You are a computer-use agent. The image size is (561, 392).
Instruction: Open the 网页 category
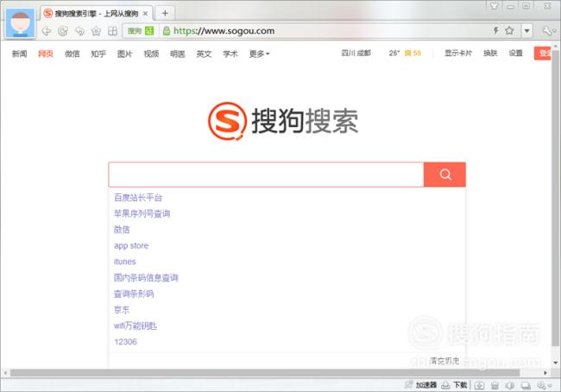click(46, 54)
